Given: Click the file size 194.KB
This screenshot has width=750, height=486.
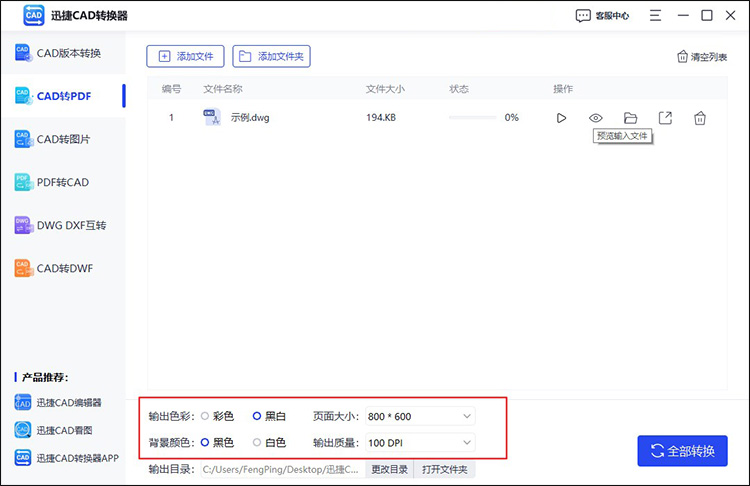Looking at the screenshot, I should (381, 118).
